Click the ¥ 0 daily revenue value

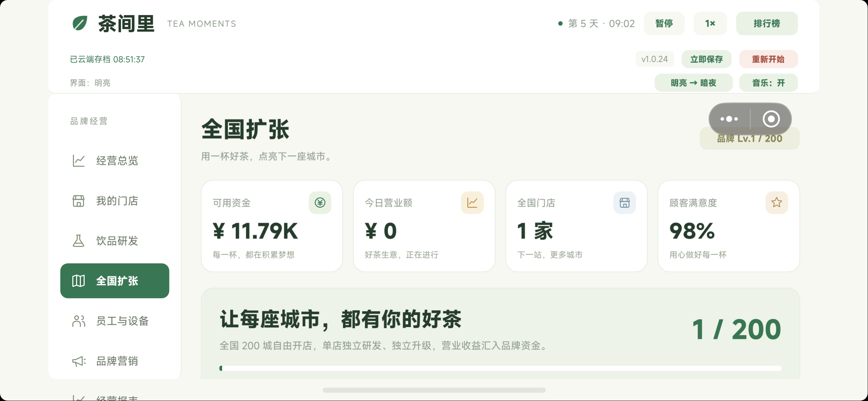point(381,231)
